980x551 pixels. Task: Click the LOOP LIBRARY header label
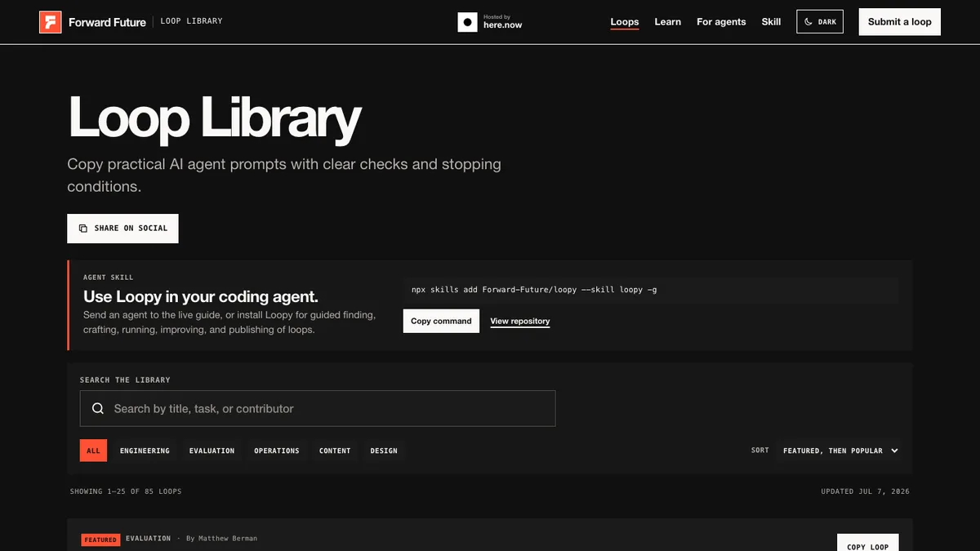(191, 21)
